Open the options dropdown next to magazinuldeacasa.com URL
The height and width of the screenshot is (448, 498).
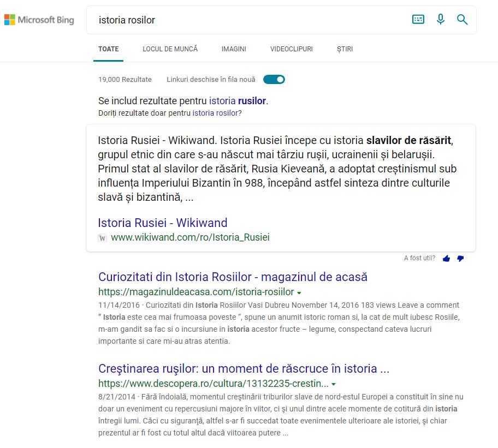click(x=299, y=292)
